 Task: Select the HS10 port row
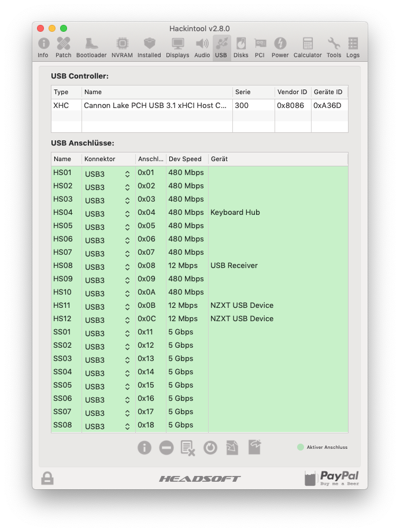[199, 292]
